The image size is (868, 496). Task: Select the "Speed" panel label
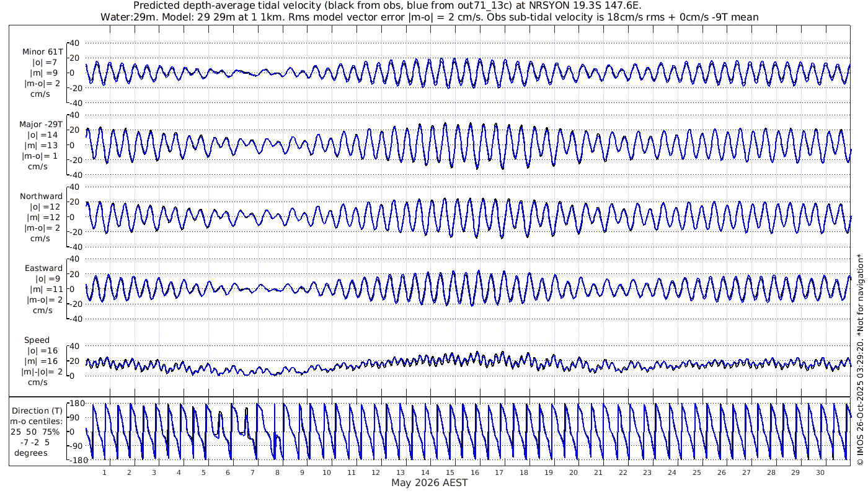point(37,340)
